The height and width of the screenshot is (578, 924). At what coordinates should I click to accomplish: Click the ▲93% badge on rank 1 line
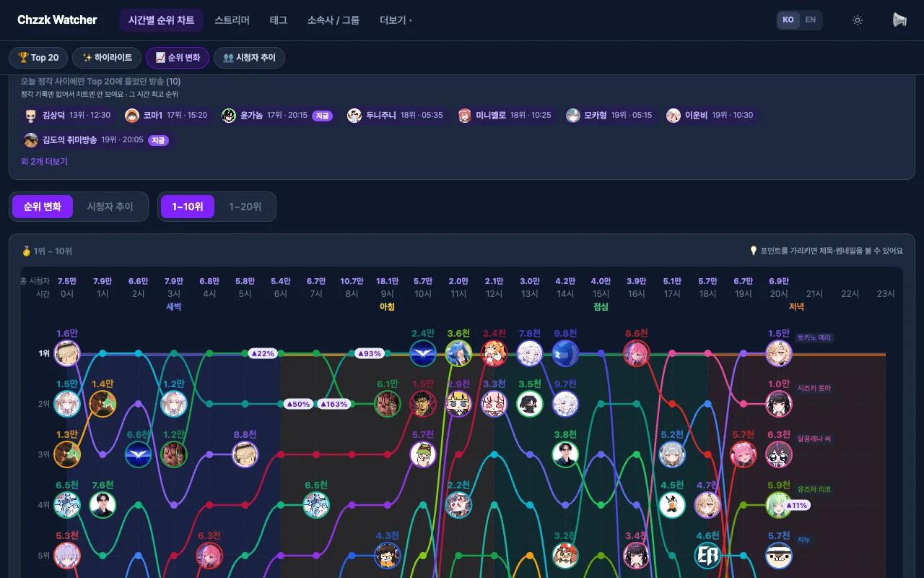[369, 353]
